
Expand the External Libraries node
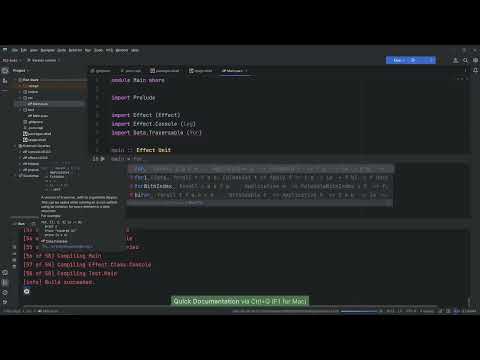(x=16, y=146)
